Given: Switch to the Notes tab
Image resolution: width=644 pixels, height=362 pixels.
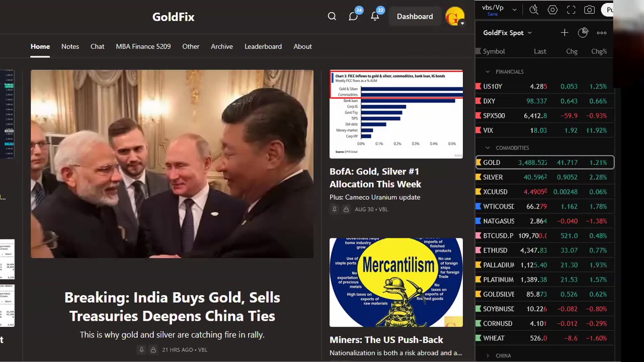Looking at the screenshot, I should pos(70,46).
